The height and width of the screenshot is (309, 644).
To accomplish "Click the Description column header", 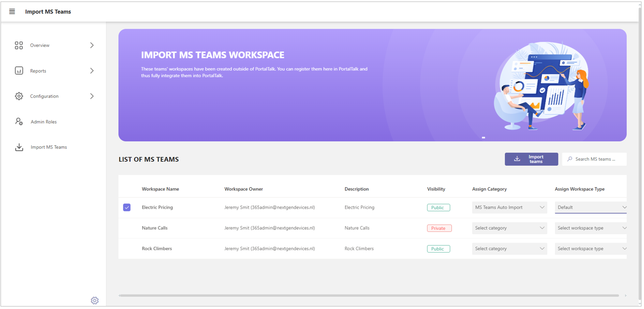I will coord(356,189).
